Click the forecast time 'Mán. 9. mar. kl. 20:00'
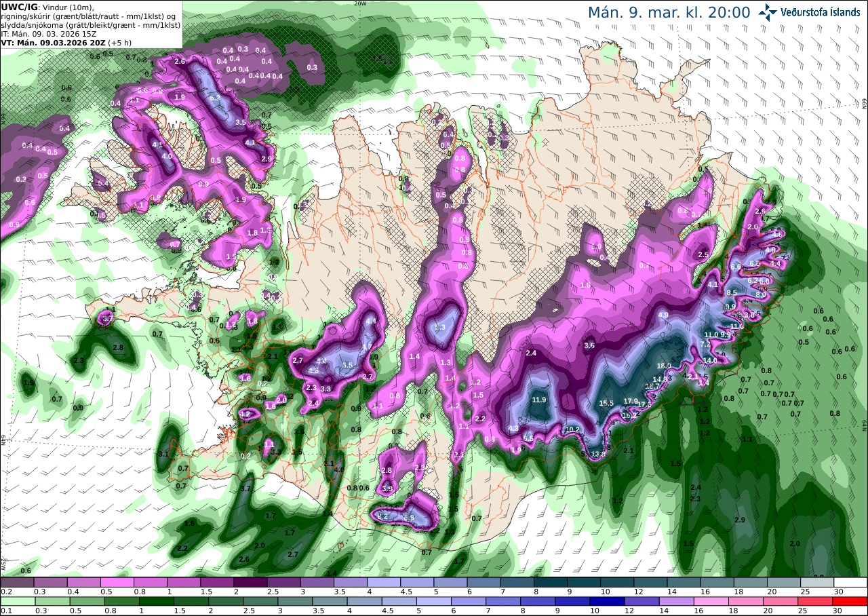Screen dimensions: 868x616 coord(669,12)
